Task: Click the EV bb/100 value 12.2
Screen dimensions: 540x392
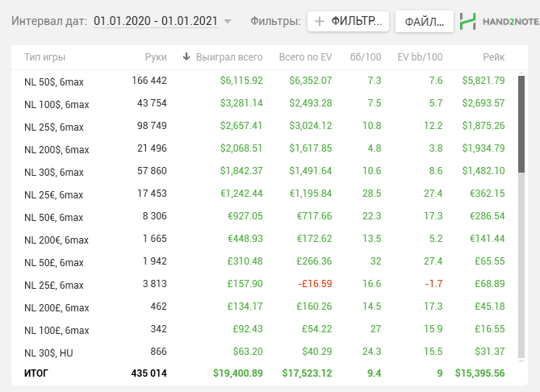Action: tap(433, 126)
